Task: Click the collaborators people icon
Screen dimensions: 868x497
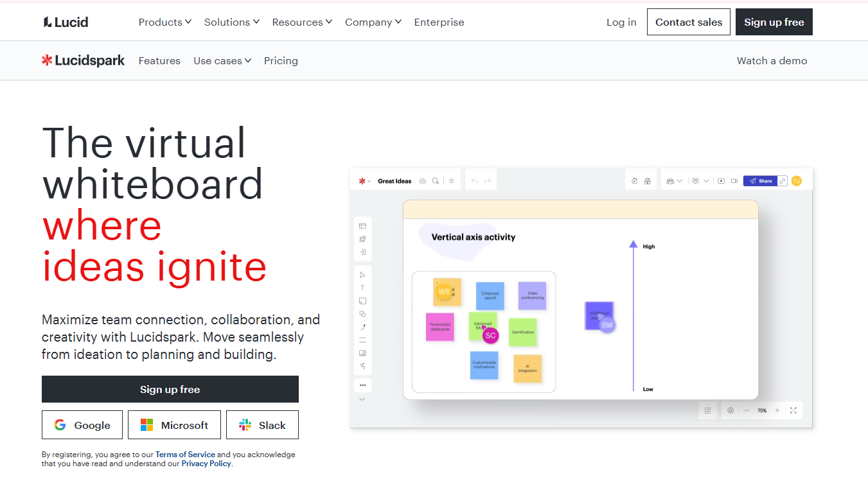Action: click(670, 181)
